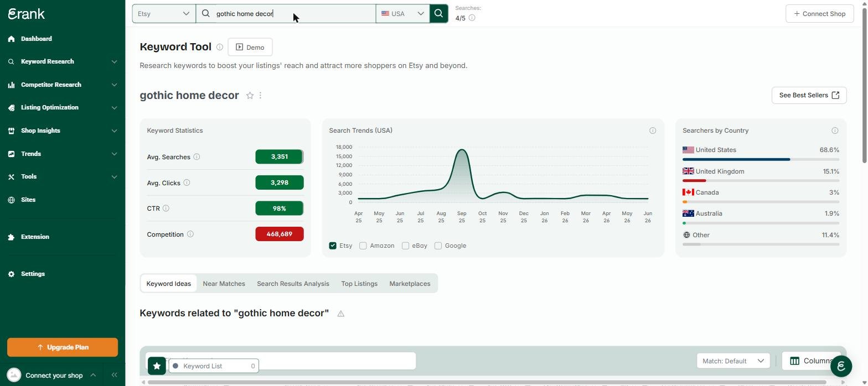
Task: Expand Keyword Research menu chevron
Action: tap(114, 61)
